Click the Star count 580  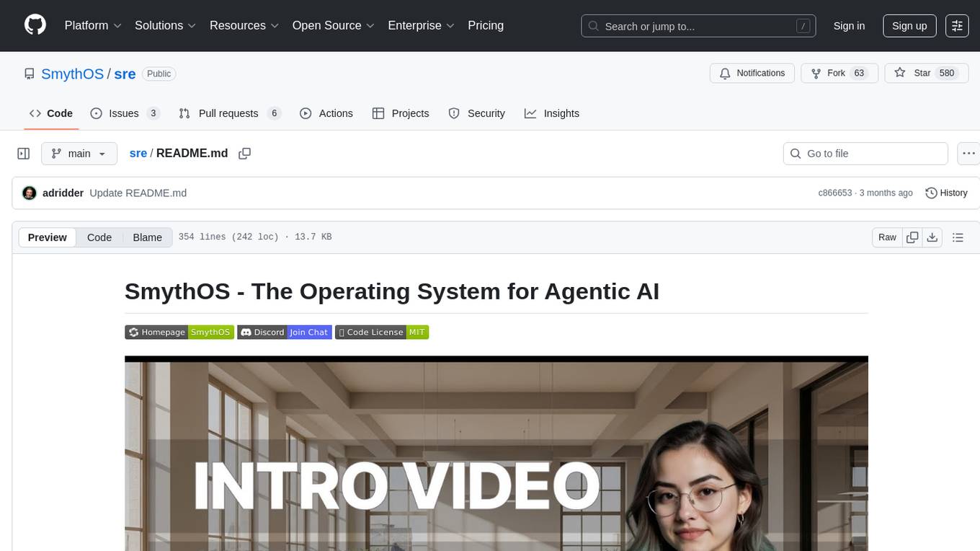point(947,74)
